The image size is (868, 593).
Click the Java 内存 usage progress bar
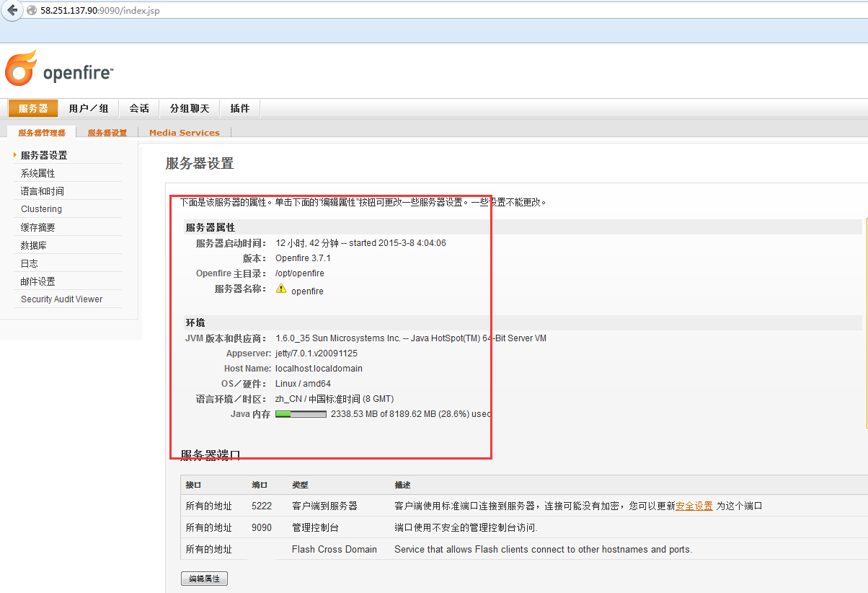301,414
